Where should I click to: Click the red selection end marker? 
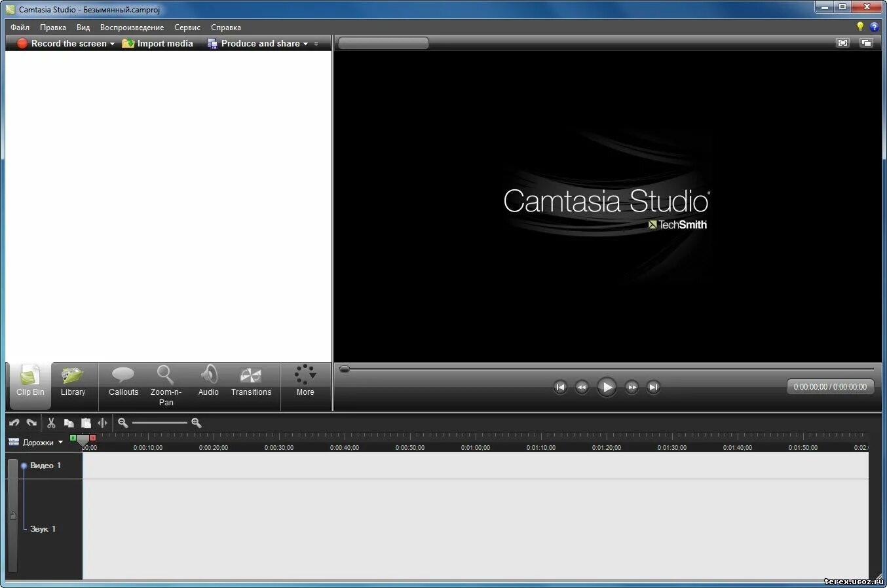pos(92,437)
